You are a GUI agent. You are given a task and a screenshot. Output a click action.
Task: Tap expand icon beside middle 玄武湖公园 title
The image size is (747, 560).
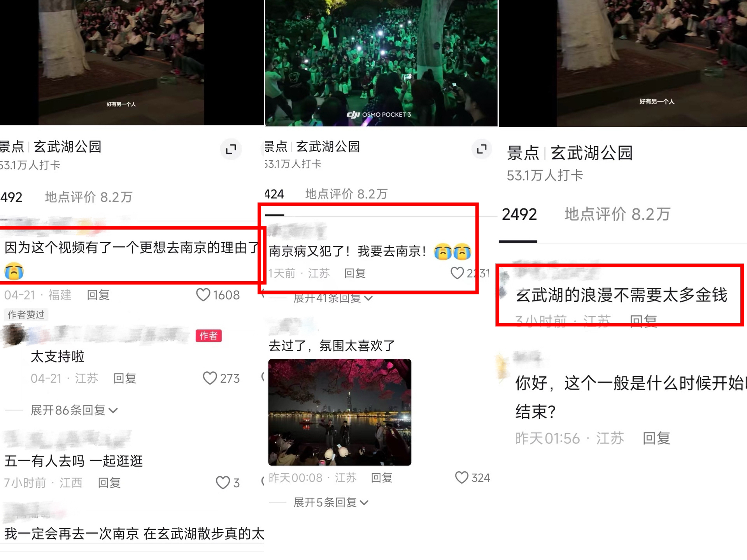click(x=482, y=149)
